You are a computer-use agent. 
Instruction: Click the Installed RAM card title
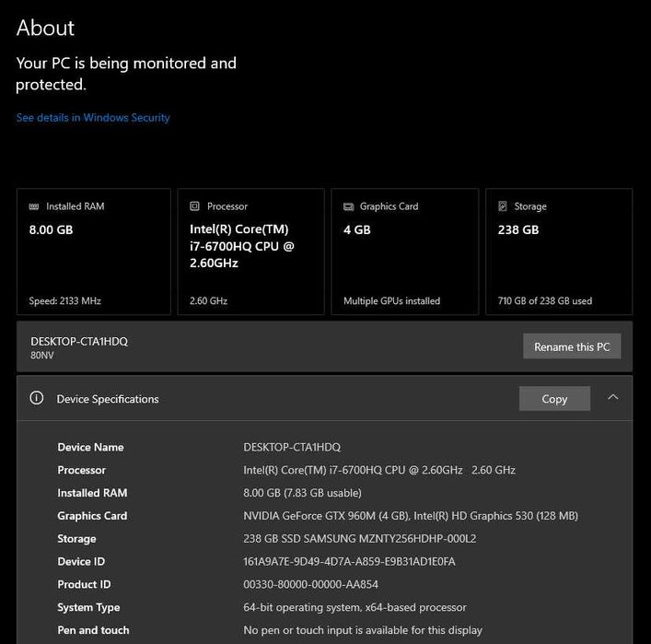click(x=76, y=206)
